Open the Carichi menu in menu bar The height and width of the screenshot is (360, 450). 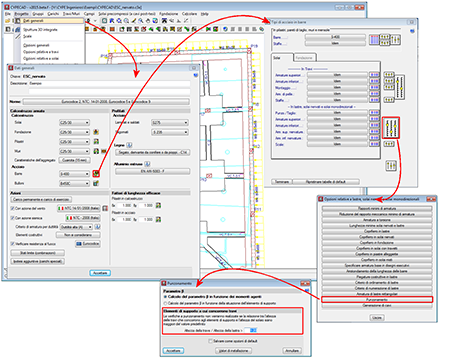[53, 14]
